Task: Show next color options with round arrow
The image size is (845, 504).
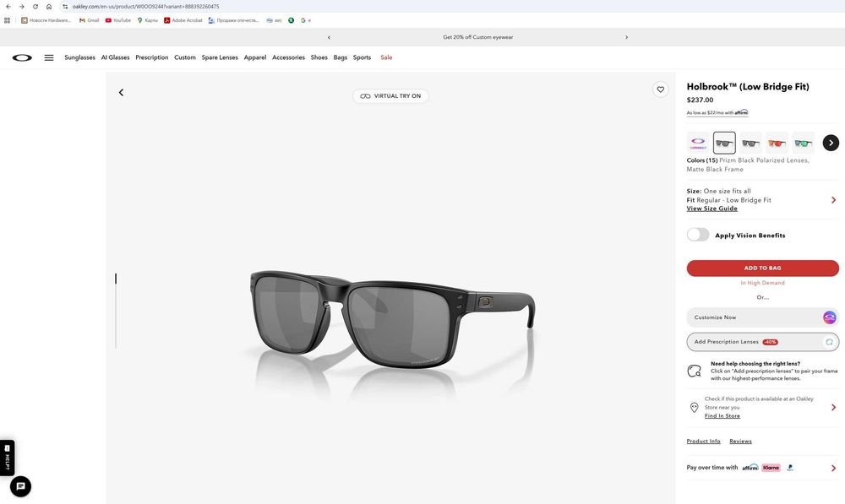Action: (831, 143)
